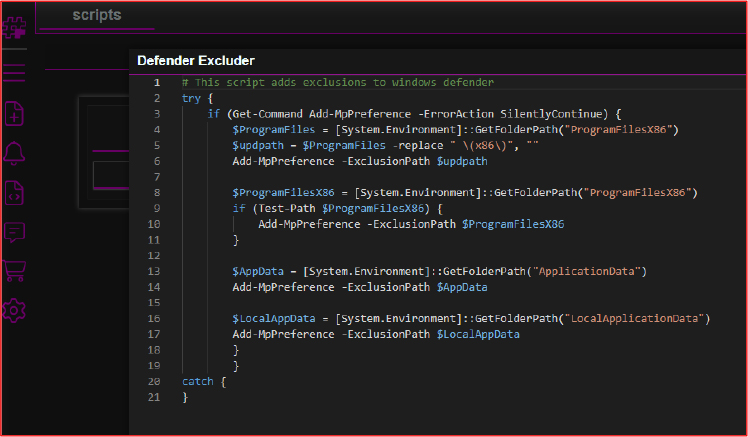Open the puzzle-piece logo icon in sidebar
The image size is (748, 437).
click(x=14, y=27)
